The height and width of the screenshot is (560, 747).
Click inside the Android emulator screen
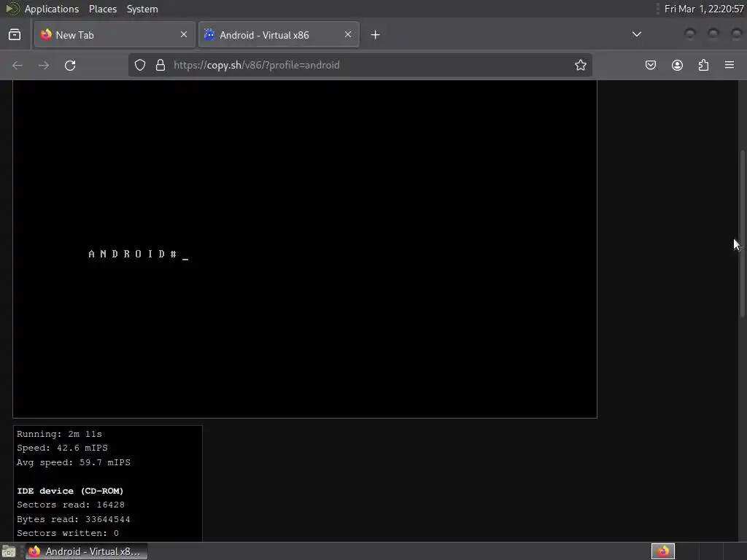click(305, 249)
